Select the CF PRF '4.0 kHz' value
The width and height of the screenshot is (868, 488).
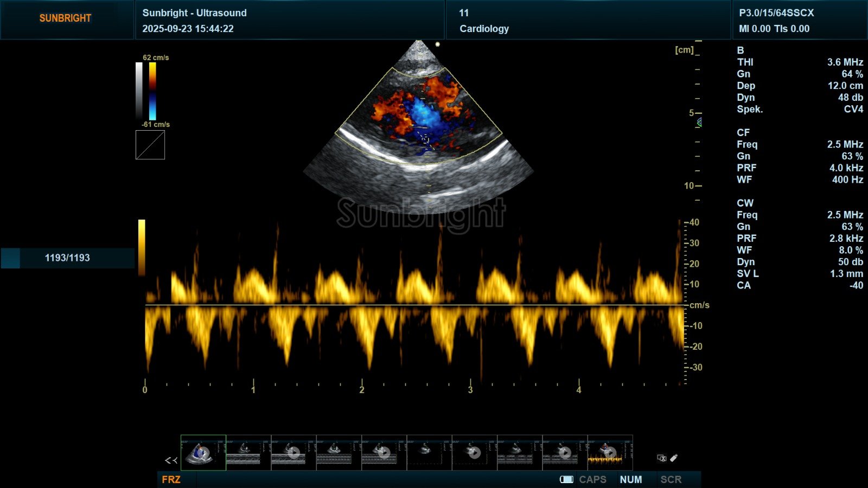pyautogui.click(x=846, y=168)
